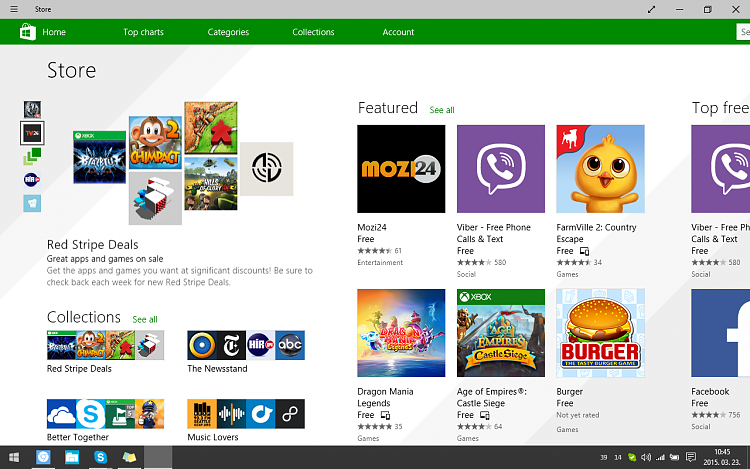Go to the Home tab
750x469 pixels.
(x=54, y=32)
